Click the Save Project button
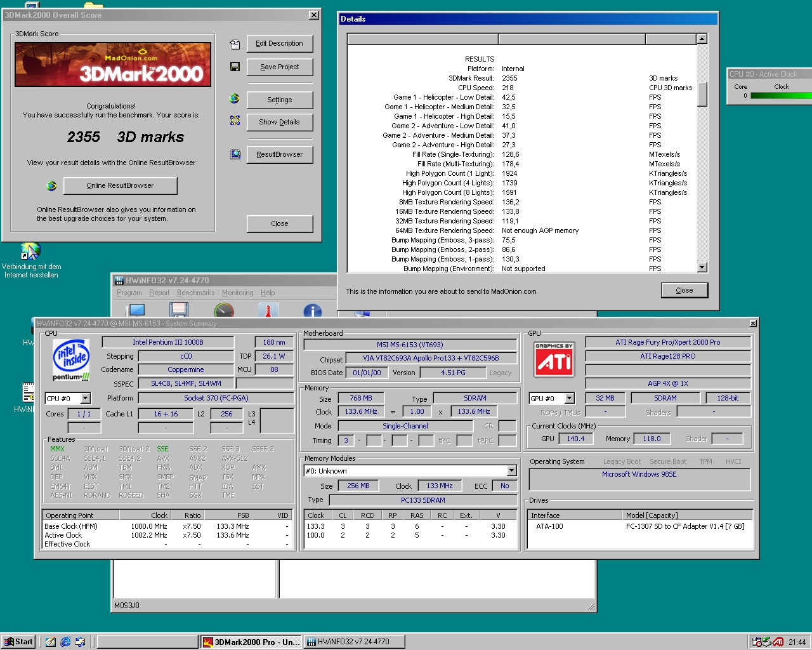The image size is (812, 650). coord(279,67)
